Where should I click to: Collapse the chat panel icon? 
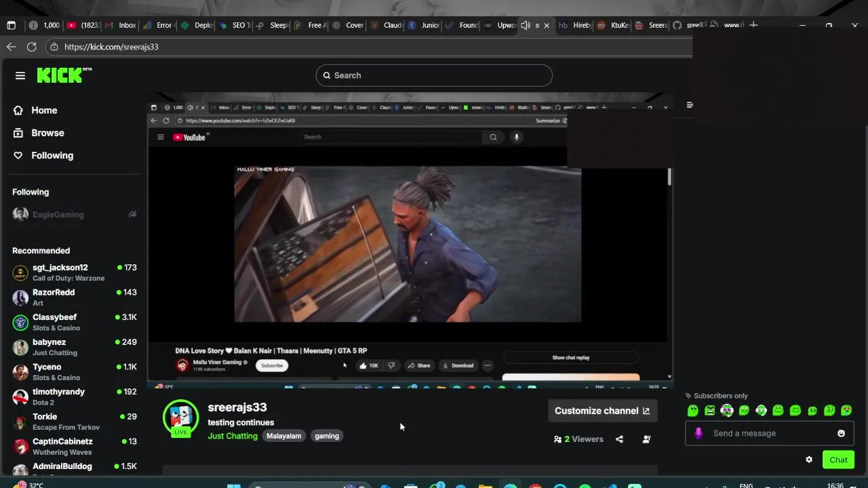tap(690, 105)
